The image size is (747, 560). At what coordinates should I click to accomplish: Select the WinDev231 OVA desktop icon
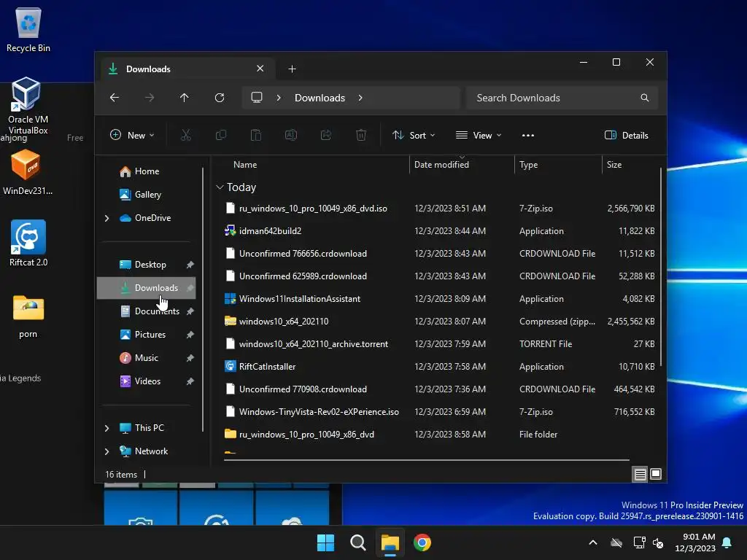pos(27,172)
